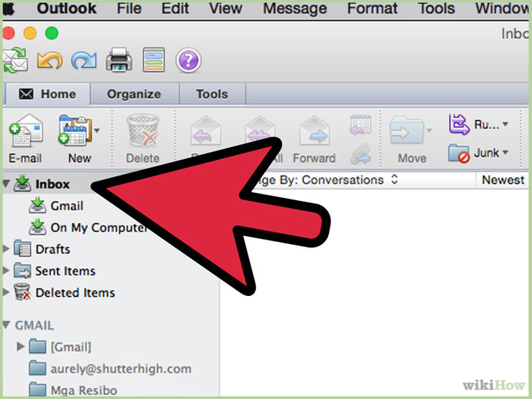Viewport: 532px width, 399px height.
Task: Click the Meeting reply calendar icon
Action: (360, 124)
